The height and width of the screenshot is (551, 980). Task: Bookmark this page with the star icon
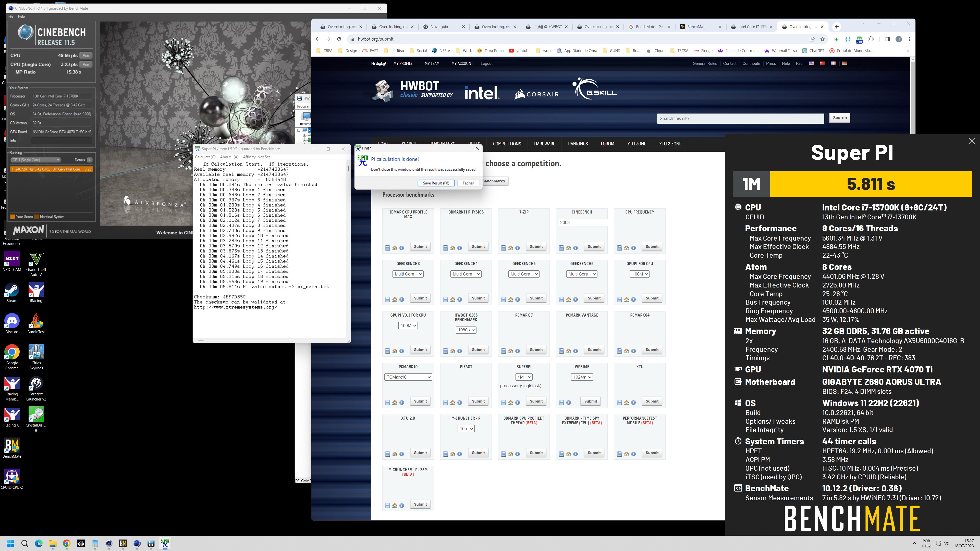click(823, 39)
